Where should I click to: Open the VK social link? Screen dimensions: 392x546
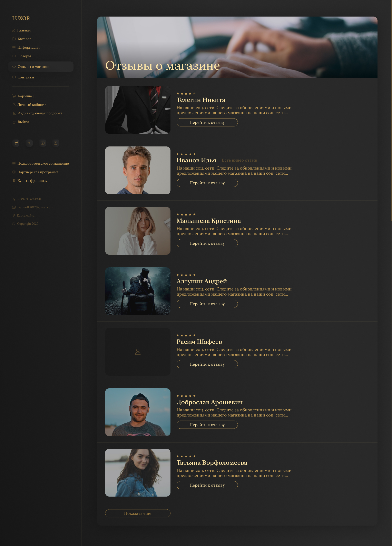(x=29, y=143)
